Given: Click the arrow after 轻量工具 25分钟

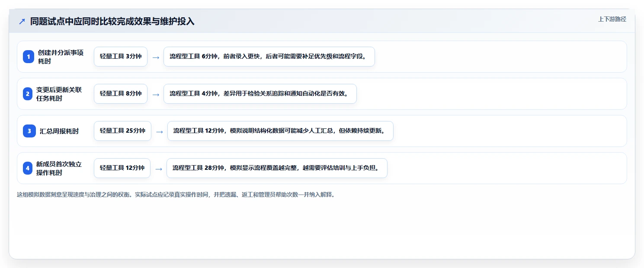Looking at the screenshot, I should [160, 131].
